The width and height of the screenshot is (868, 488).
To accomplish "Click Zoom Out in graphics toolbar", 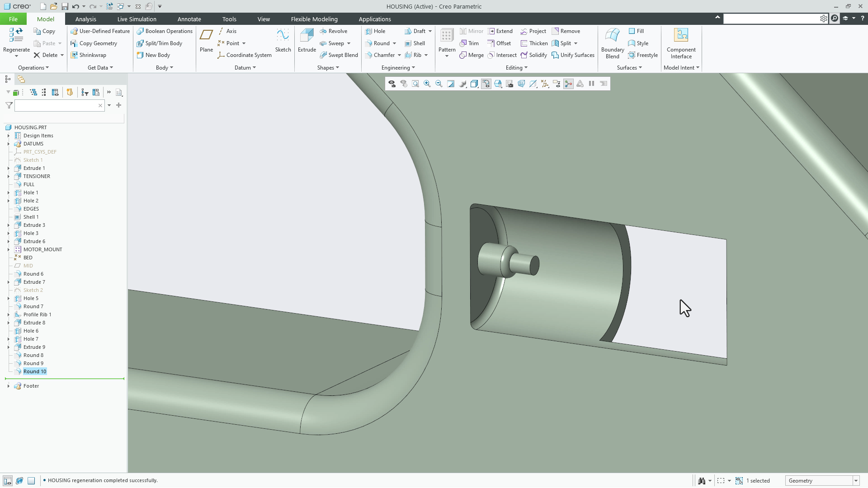I will pos(439,84).
